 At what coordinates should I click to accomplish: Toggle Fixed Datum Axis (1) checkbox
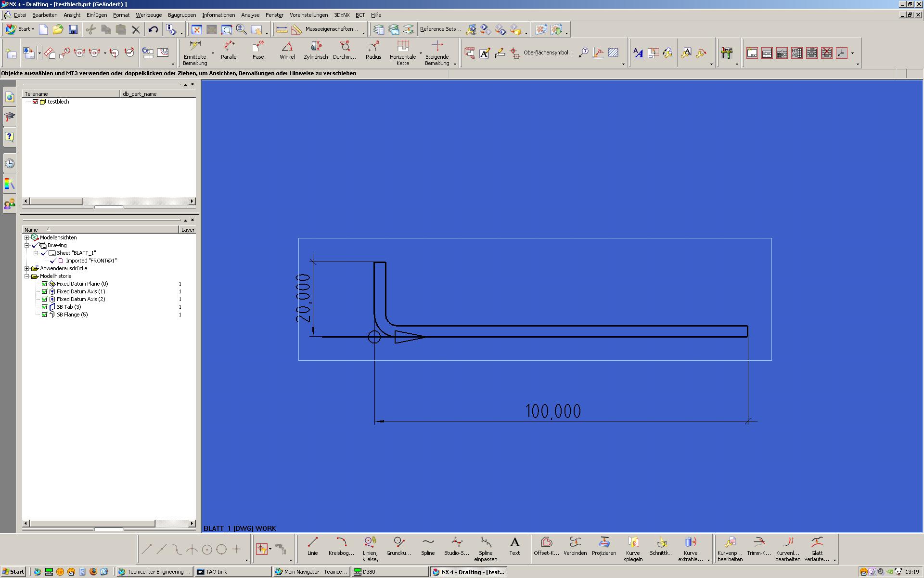[x=44, y=291]
